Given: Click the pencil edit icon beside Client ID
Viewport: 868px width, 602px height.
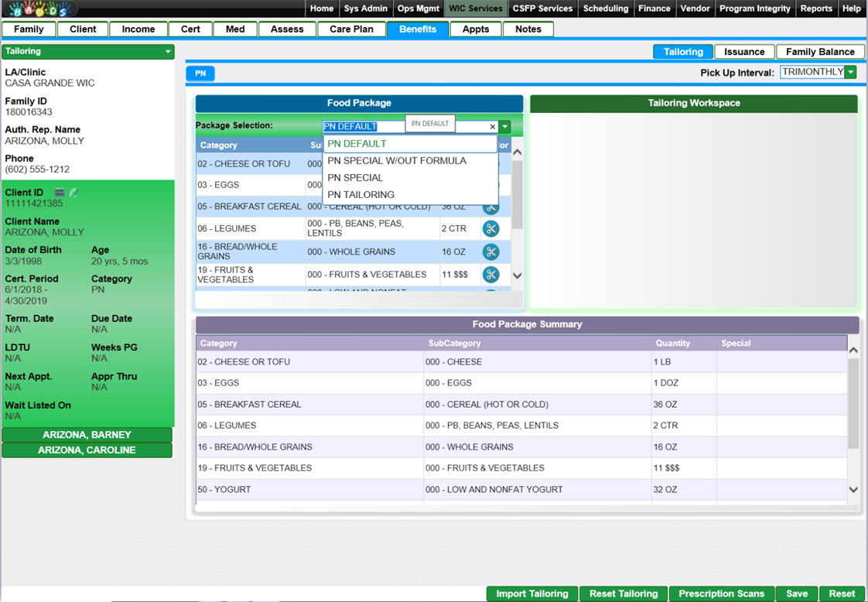Looking at the screenshot, I should pos(73,193).
